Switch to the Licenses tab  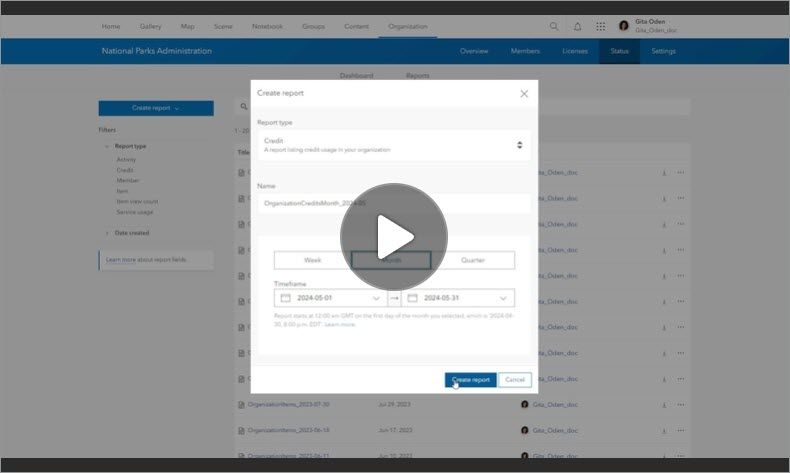tap(575, 51)
